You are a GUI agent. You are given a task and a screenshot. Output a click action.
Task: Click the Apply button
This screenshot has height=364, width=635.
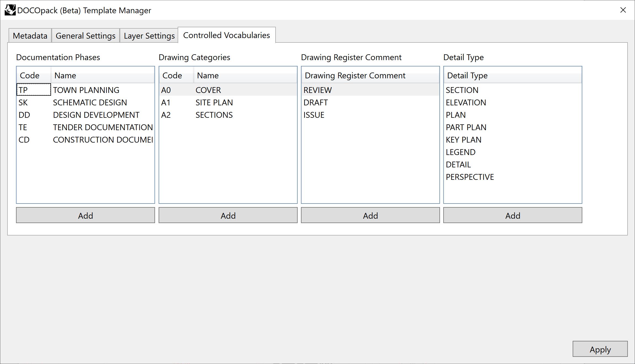pyautogui.click(x=600, y=349)
